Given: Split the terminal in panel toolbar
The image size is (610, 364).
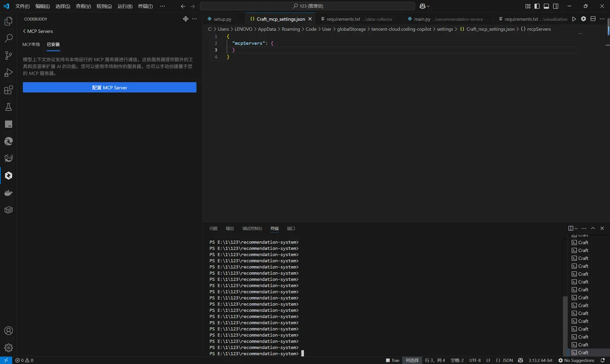Looking at the screenshot, I should click(x=571, y=228).
